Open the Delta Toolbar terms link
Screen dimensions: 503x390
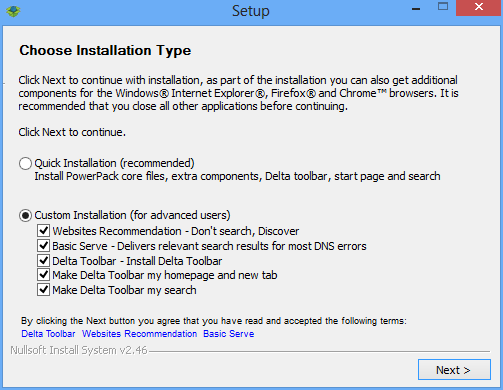point(48,334)
